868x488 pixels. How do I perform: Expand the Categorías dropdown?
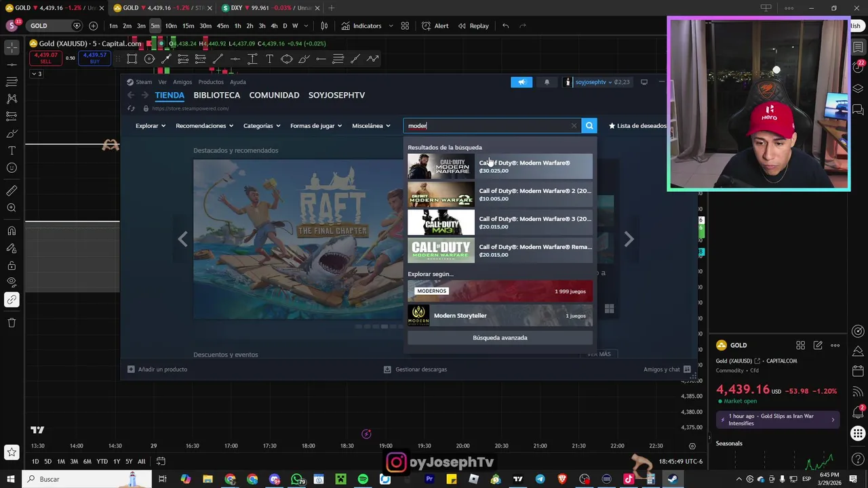262,125
